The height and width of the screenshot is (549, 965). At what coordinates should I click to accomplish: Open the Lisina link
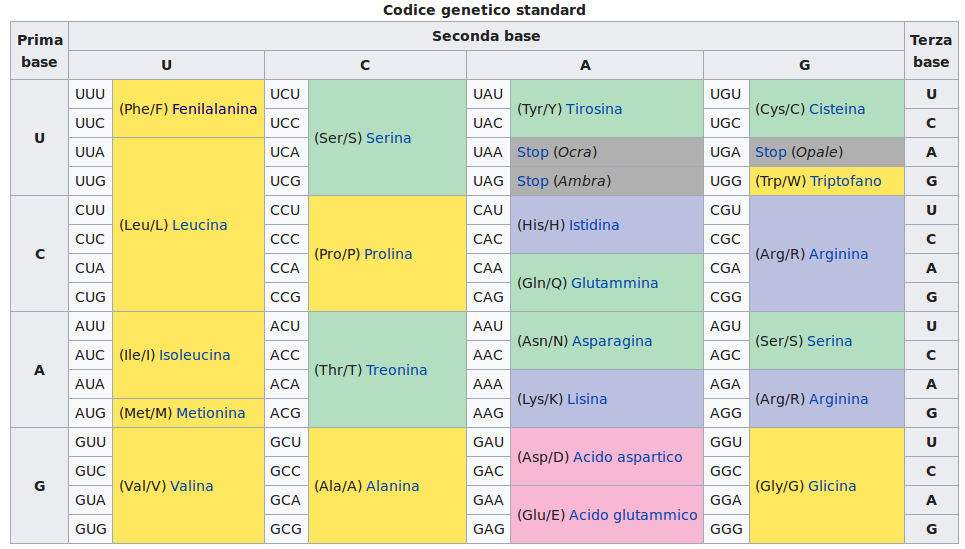click(587, 399)
